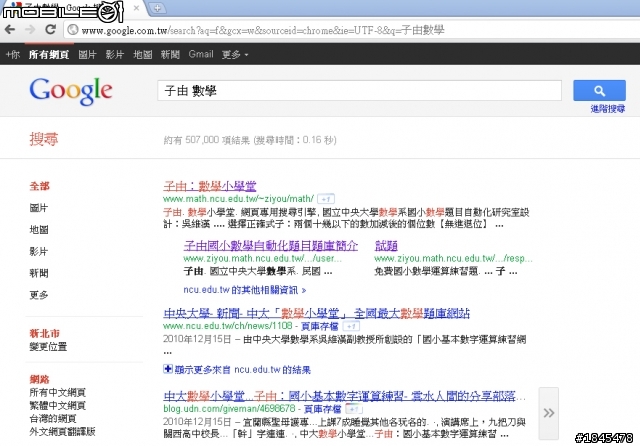Switch to 影片 in top bar
The image size is (640, 446).
[x=114, y=54]
